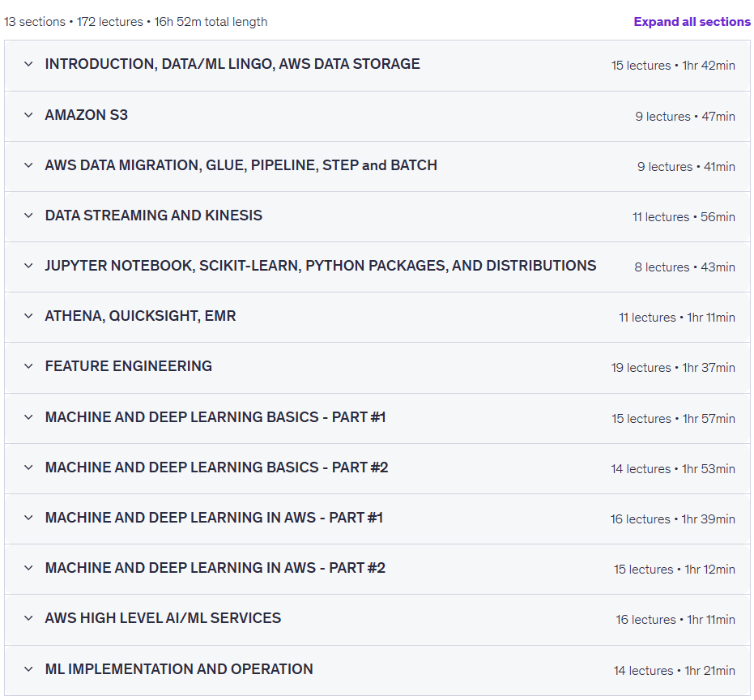The height and width of the screenshot is (700, 754).
Task: Click '14 lectures • 1hr 53min' text
Action: pyautogui.click(x=673, y=468)
